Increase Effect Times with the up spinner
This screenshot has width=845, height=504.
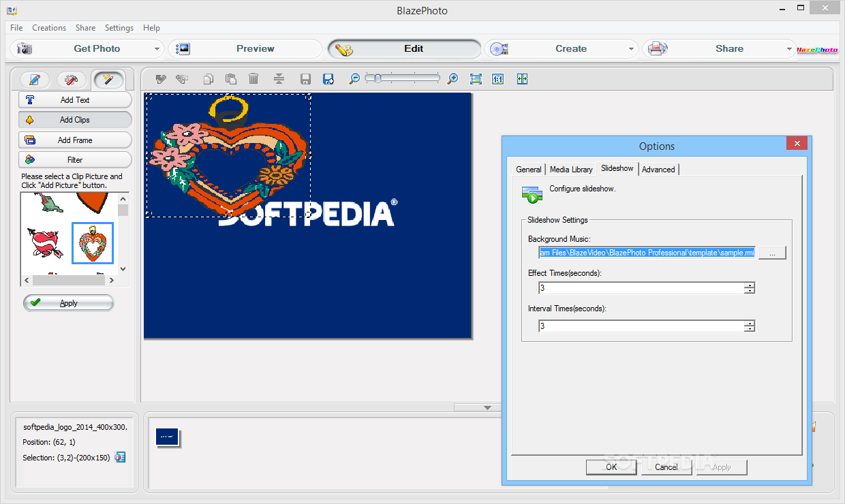coord(750,285)
